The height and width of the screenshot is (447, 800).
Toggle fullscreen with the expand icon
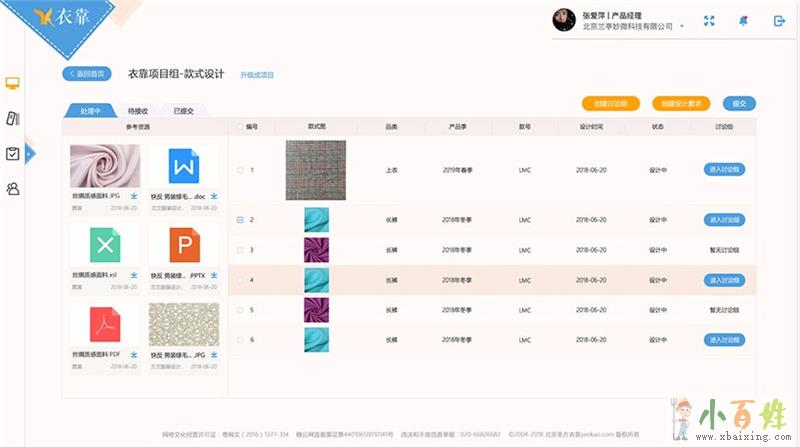710,21
